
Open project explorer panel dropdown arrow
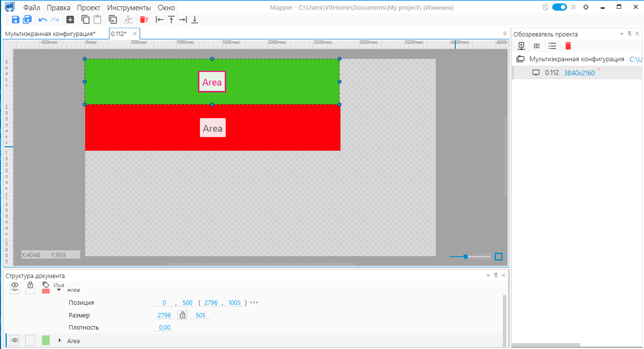pyautogui.click(x=621, y=34)
